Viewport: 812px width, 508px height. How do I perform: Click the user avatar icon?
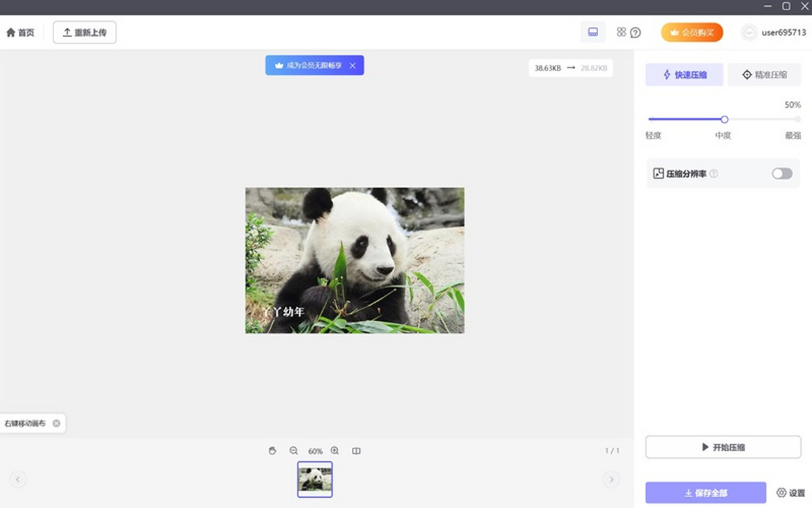point(748,33)
